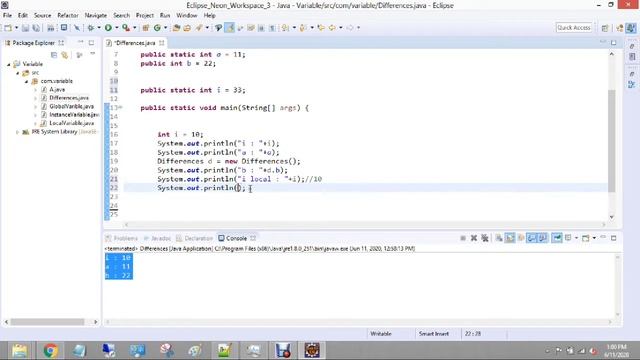Viewport: 640px width, 360px height.
Task: Collapse the Variable project tree node
Action: click(x=9, y=64)
